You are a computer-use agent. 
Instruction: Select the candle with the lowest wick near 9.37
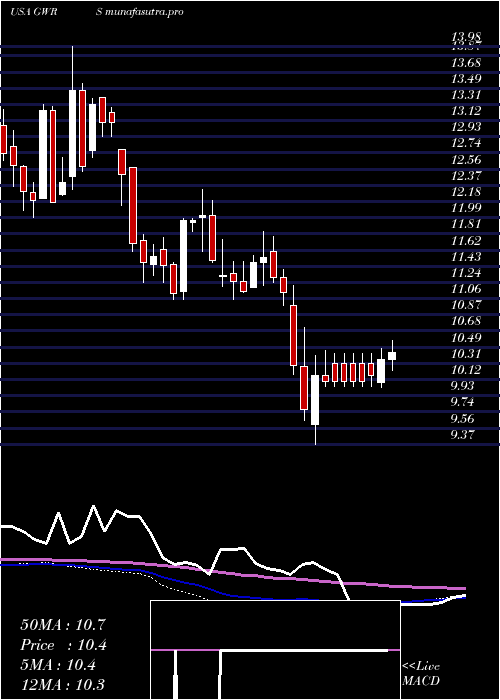(315, 400)
